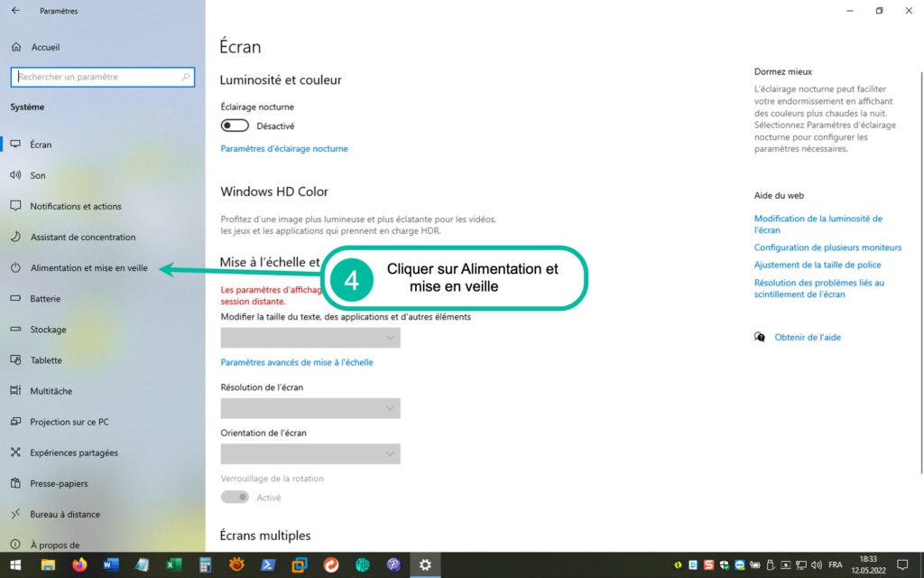Open Paramètres d'éclairage nocturne link
Screen dimensions: 924x578
tap(284, 149)
